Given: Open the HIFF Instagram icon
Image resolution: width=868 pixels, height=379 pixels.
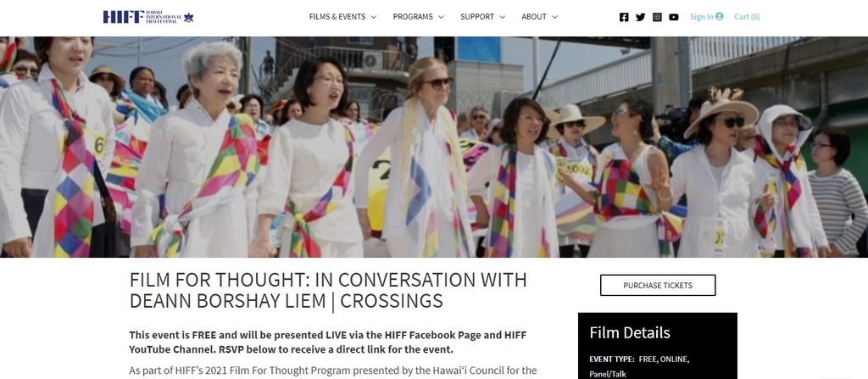Looking at the screenshot, I should point(657,17).
